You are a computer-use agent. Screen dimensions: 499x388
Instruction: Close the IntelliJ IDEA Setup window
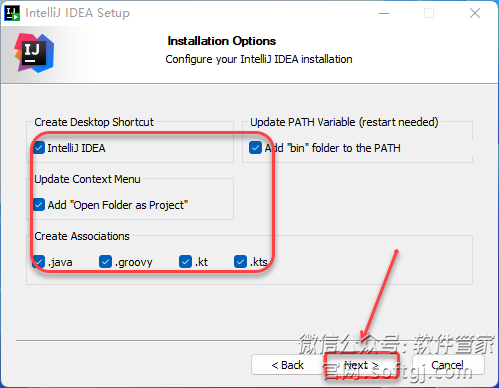pyautogui.click(x=475, y=13)
